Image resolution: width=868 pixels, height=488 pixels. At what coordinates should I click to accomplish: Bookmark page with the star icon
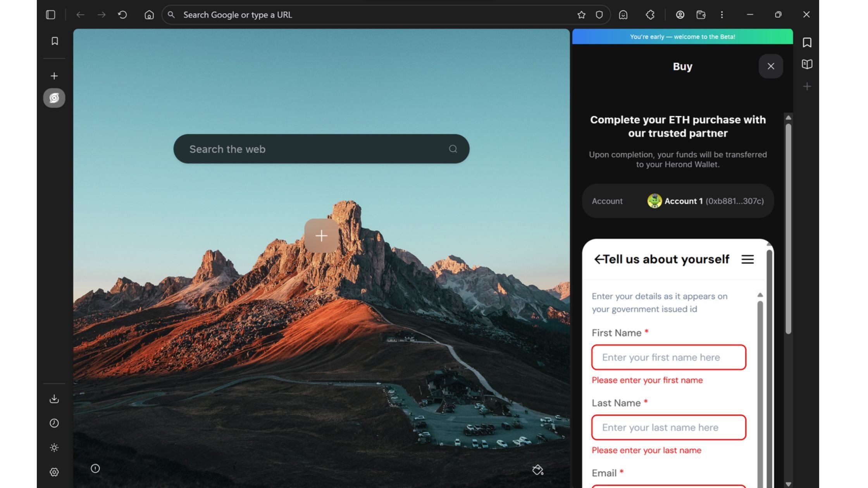click(x=581, y=15)
